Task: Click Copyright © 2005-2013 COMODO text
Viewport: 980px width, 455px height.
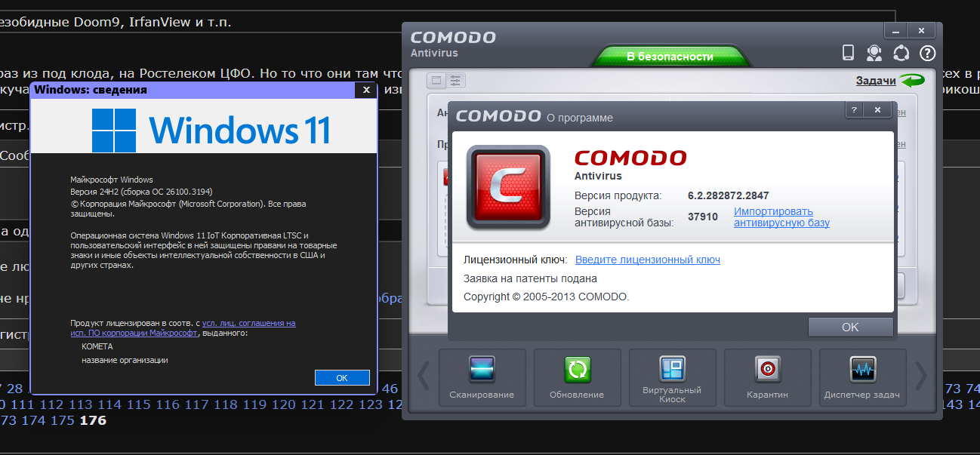Action: click(x=546, y=297)
